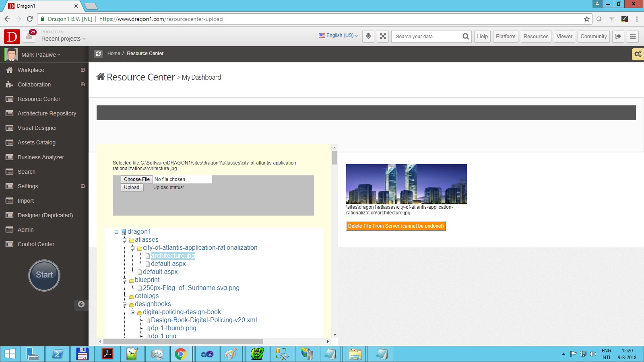The image size is (644, 362).
Task: Collapse the designbooks folder node
Action: tap(124, 304)
